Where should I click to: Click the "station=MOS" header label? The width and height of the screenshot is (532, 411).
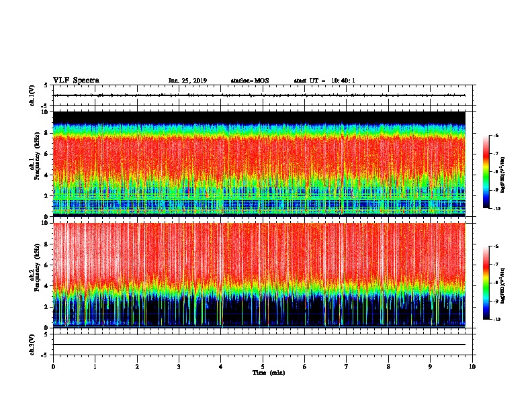(250, 81)
